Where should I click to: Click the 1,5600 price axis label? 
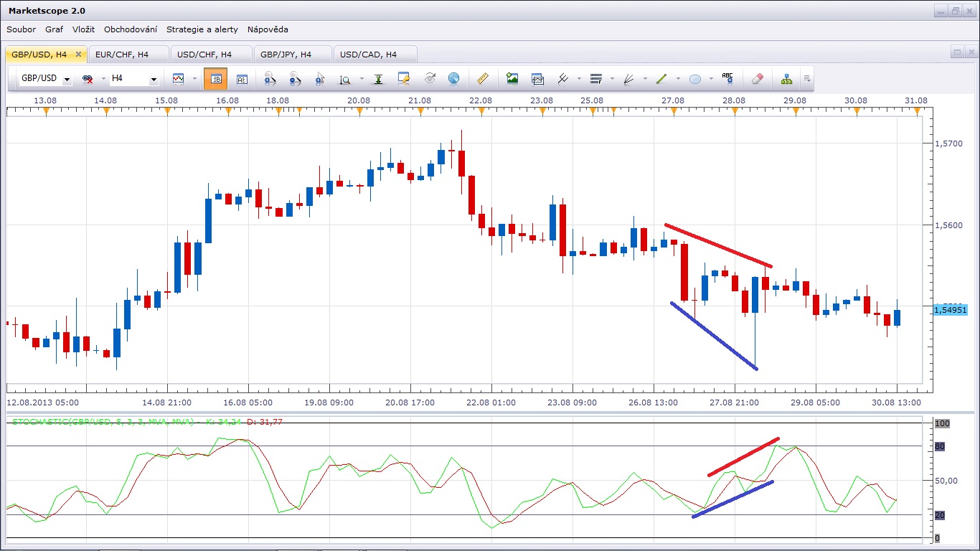pos(949,225)
